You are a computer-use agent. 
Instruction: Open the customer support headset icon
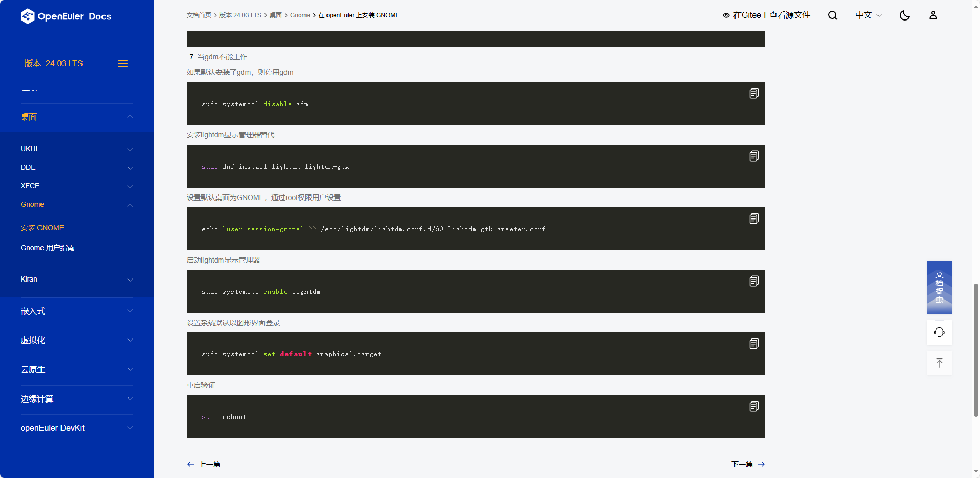click(939, 332)
